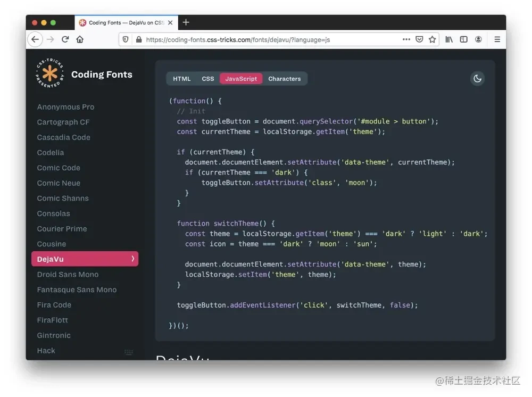
Task: Open a new tab with the plus button
Action: click(x=186, y=22)
